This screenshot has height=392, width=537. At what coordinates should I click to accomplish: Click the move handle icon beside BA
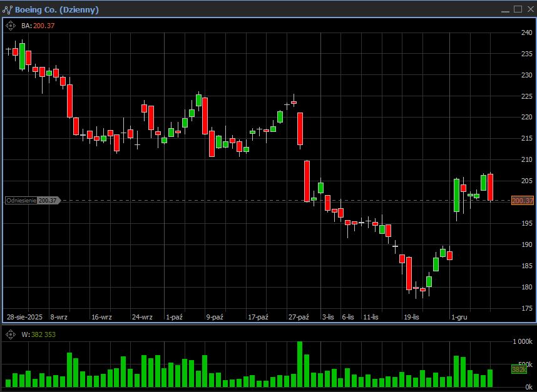(11, 26)
